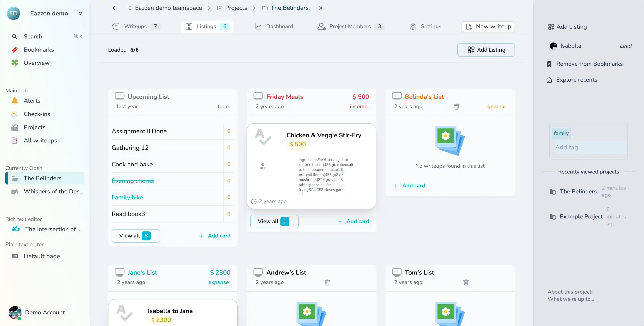644x326 pixels.
Task: Toggle the struck-through Evening chores item
Action: 133,181
